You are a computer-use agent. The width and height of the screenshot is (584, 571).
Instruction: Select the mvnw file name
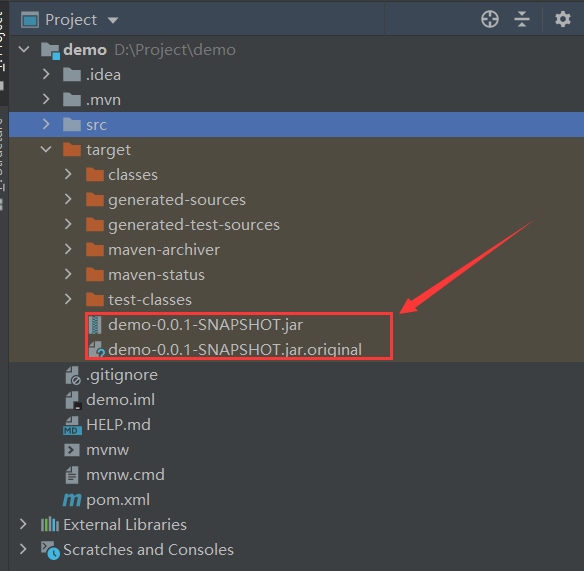[x=108, y=450]
